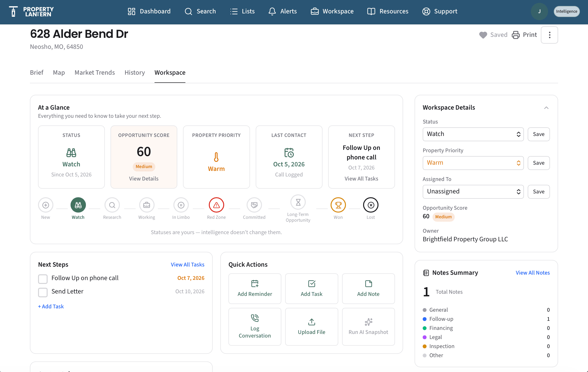Switch to the Brief tab
The height and width of the screenshot is (372, 588).
point(37,73)
